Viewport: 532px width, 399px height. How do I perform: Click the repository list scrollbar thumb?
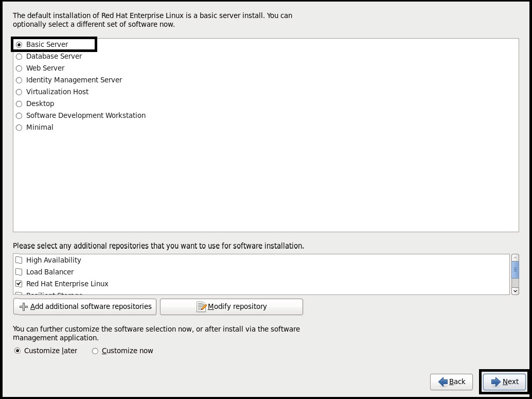pyautogui.click(x=515, y=269)
